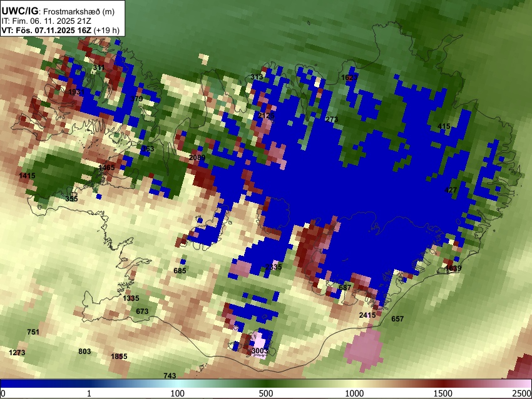The width and height of the screenshot is (532, 399).
Task: Click the map value 657
Action: 397,319
